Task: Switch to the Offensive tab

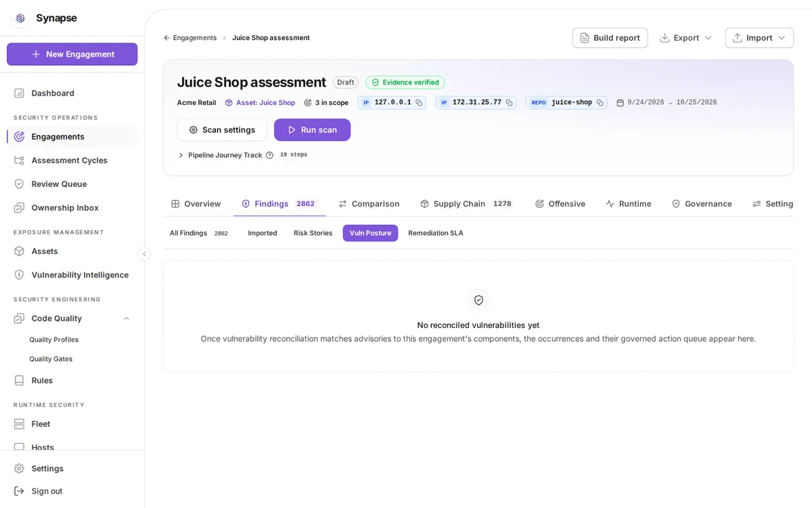Action: click(560, 203)
